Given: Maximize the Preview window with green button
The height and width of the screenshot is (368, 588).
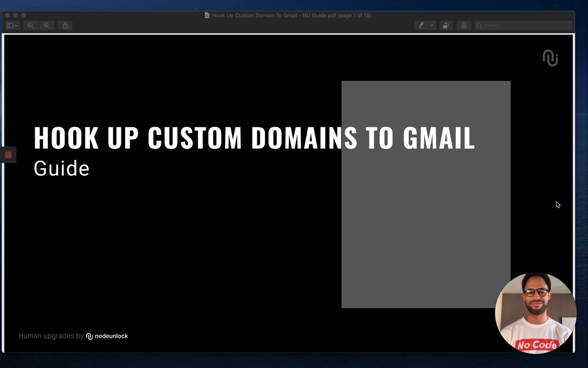Looking at the screenshot, I should pos(23,15).
